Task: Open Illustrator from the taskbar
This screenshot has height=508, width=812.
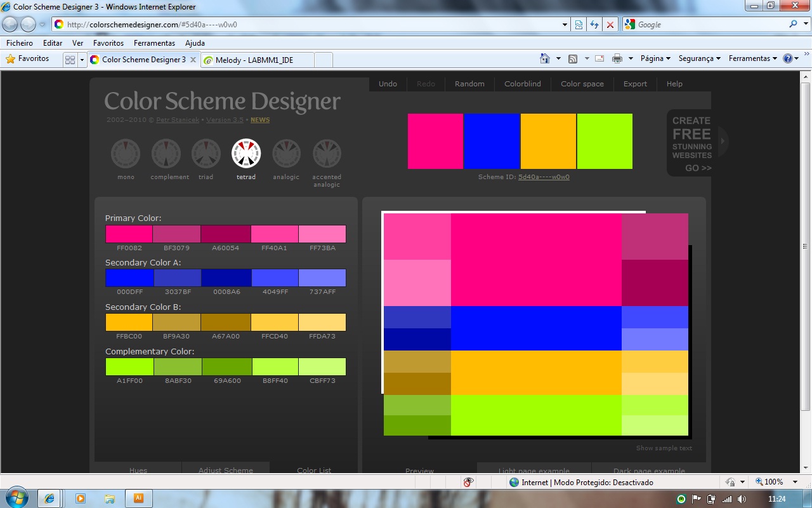Action: (x=139, y=498)
